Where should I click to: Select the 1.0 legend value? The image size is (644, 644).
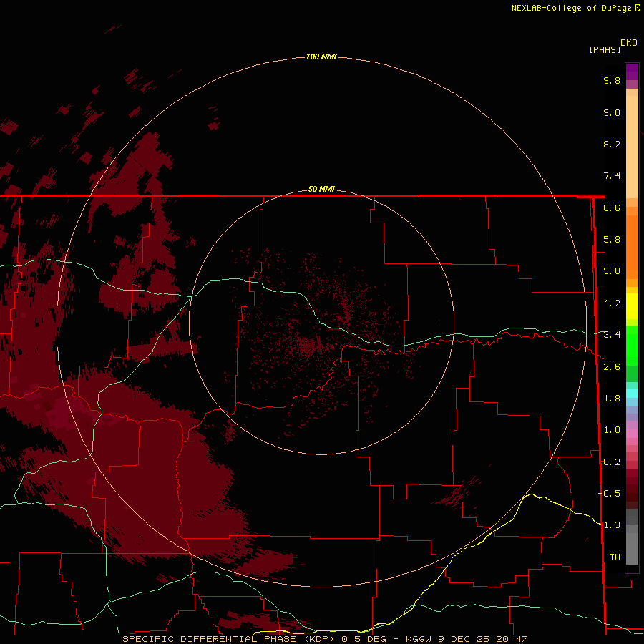(x=612, y=430)
